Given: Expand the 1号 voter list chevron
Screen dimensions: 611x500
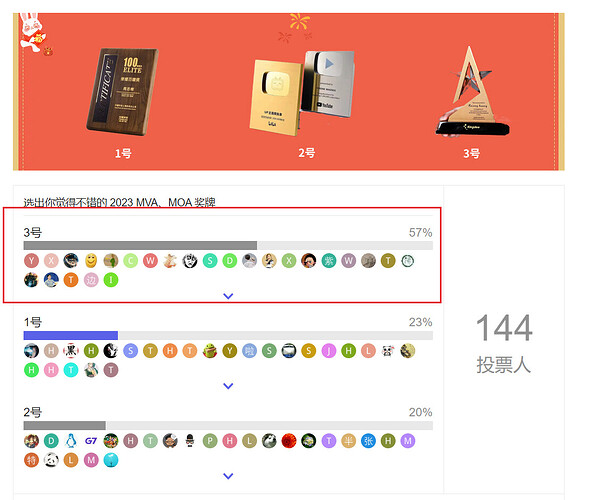Looking at the screenshot, I should [228, 386].
